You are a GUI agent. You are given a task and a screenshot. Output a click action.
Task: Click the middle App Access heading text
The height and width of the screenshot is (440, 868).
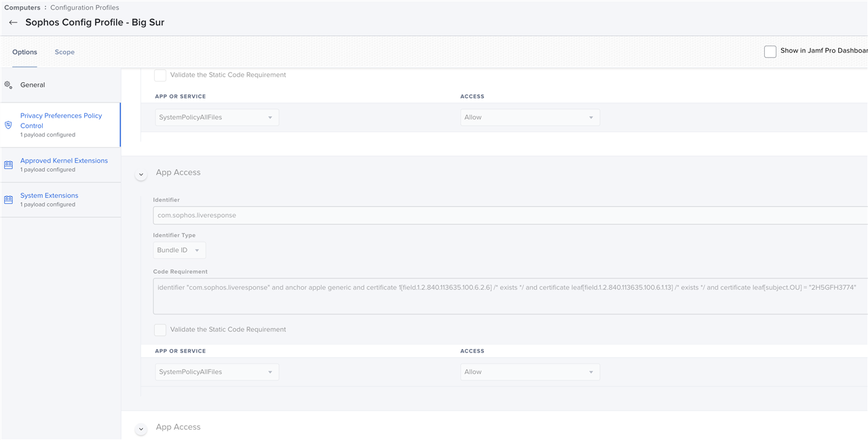[x=178, y=172]
